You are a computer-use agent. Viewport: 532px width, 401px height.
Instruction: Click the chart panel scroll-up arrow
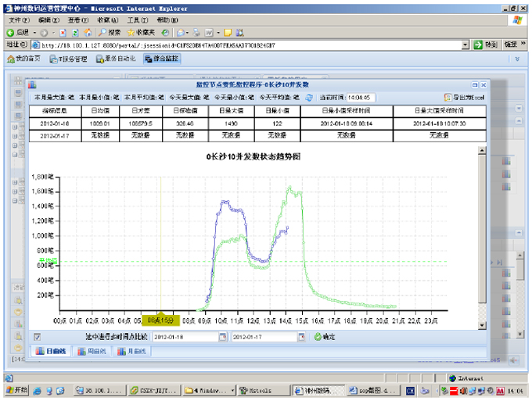[482, 151]
